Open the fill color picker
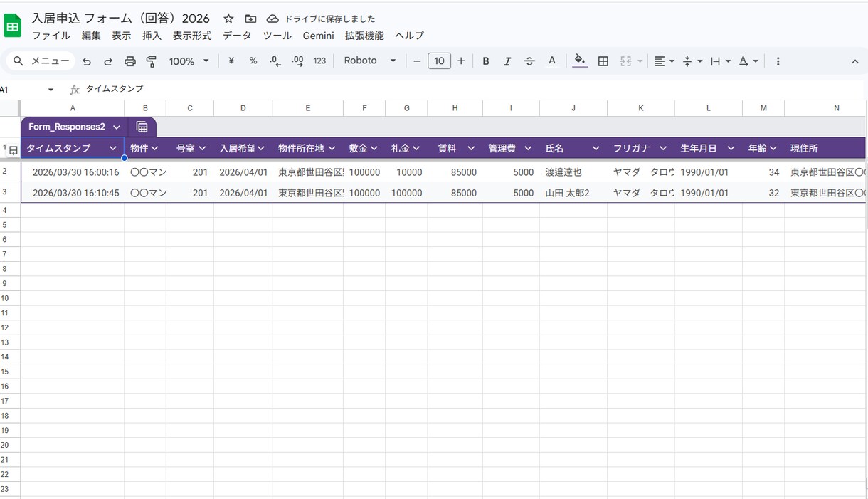Screen dimensions: 868x499 580,61
